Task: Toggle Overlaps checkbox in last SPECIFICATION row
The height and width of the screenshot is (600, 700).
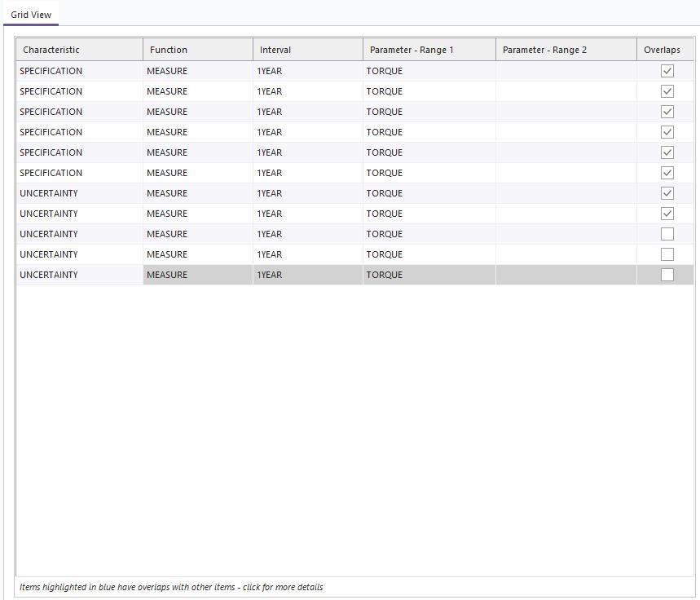Action: pyautogui.click(x=667, y=173)
